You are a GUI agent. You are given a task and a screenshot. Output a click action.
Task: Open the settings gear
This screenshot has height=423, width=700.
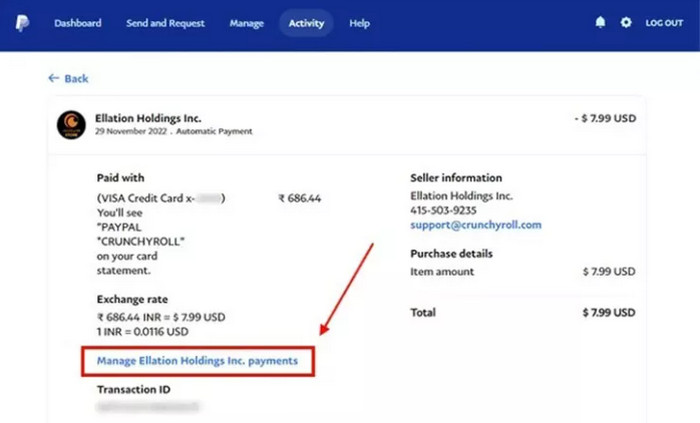(626, 23)
